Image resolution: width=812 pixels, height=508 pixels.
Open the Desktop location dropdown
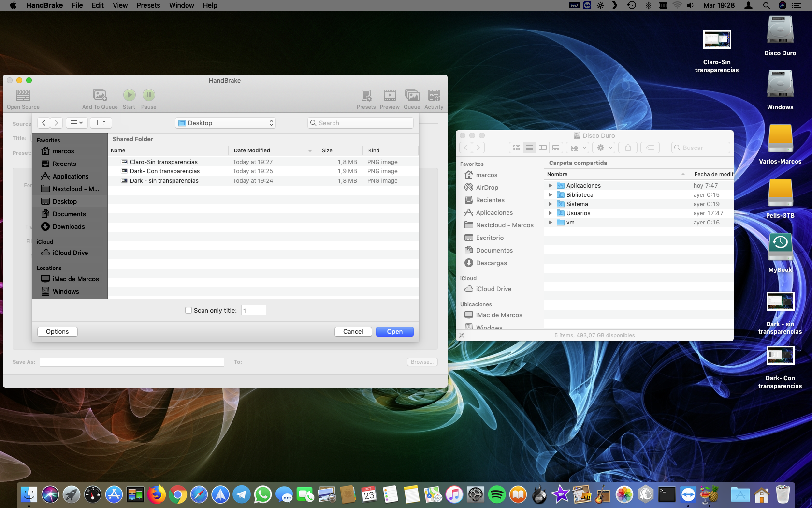(x=226, y=123)
